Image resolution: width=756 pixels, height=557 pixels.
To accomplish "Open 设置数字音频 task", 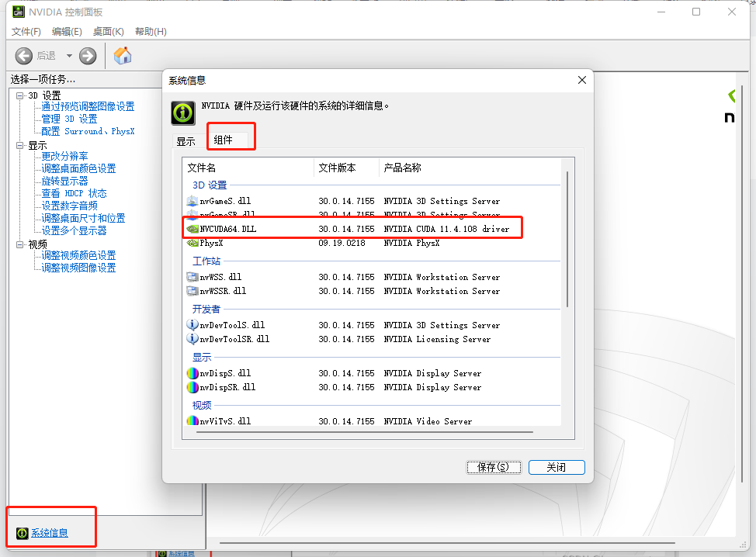I will tap(69, 206).
